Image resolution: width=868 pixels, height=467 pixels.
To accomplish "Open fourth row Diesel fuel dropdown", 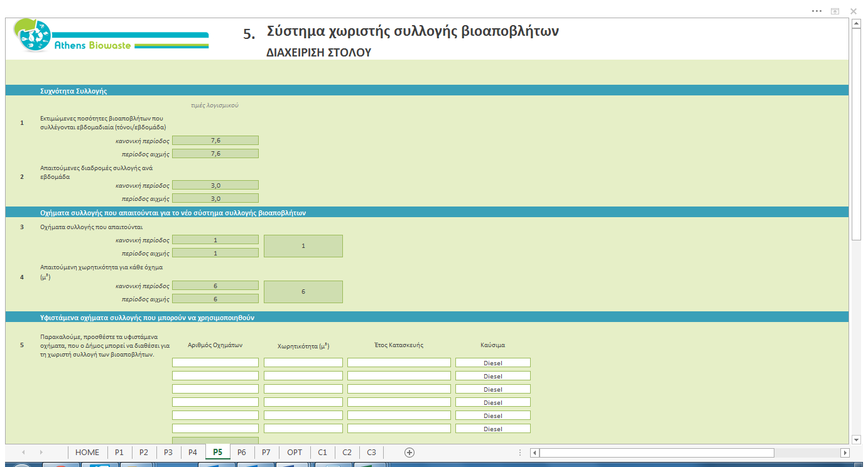I will tap(493, 402).
